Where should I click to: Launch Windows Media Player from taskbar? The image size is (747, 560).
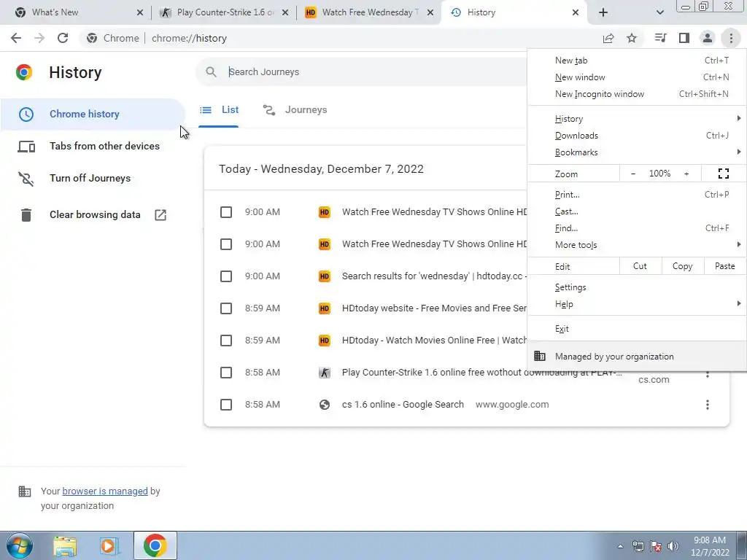click(x=109, y=545)
